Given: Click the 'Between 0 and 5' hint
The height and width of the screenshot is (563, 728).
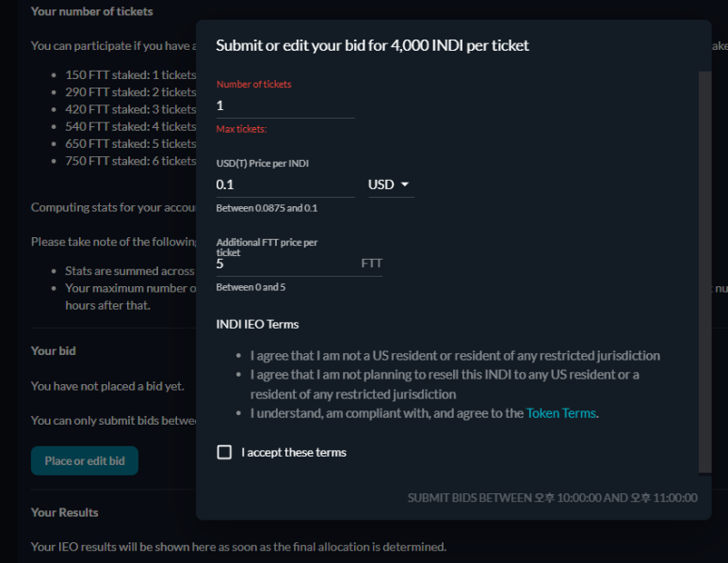Looking at the screenshot, I should point(251,287).
